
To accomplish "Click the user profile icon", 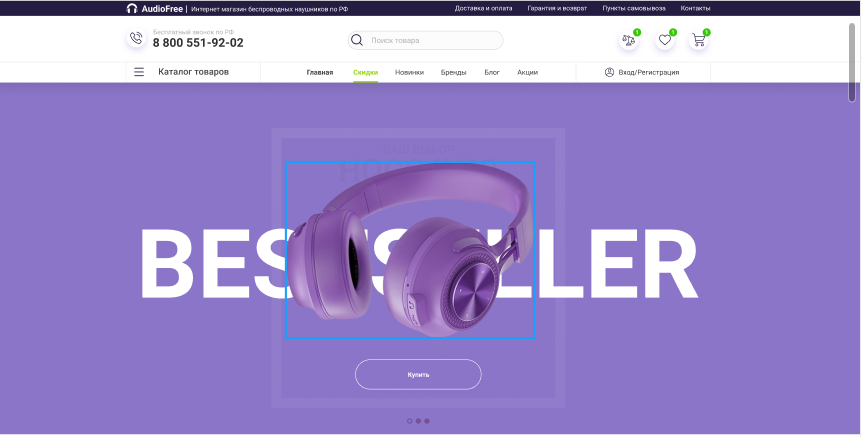I will [609, 72].
